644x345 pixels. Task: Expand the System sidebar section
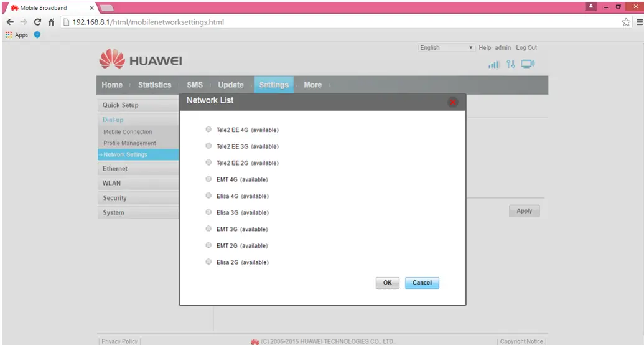(x=138, y=212)
